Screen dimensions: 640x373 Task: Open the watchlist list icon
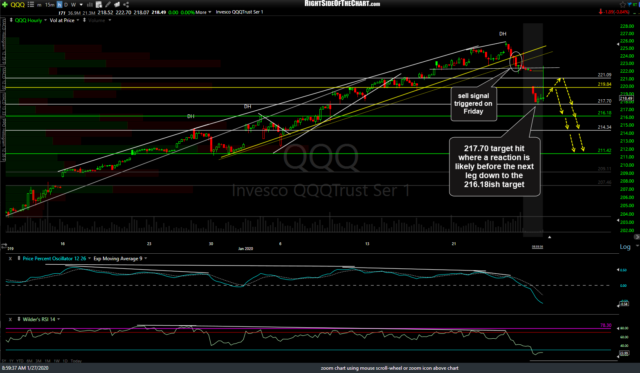pyautogui.click(x=31, y=4)
